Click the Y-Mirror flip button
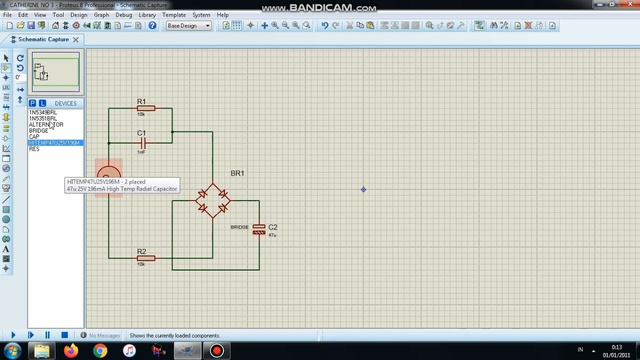Image resolution: width=640 pixels, height=360 pixels. point(20,99)
